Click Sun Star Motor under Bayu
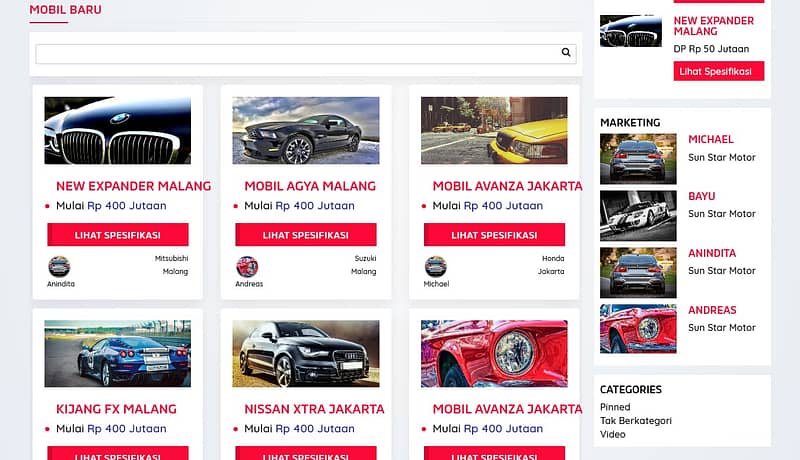 coord(721,214)
